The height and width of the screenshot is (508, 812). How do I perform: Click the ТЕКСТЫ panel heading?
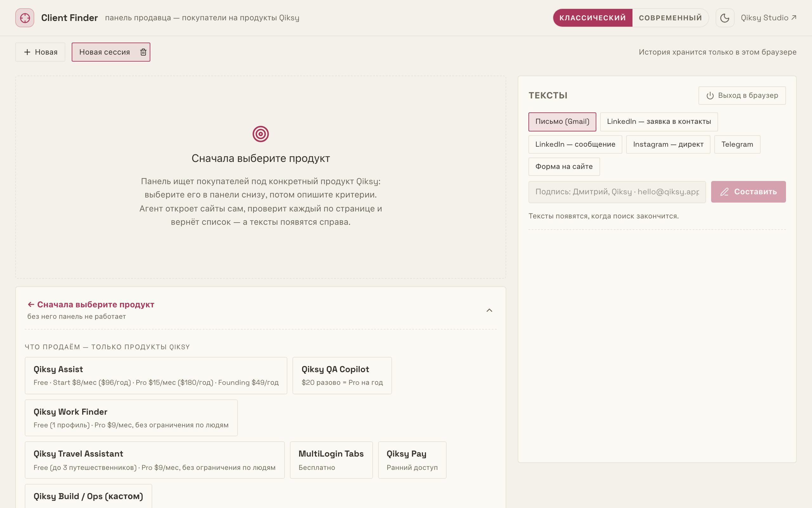click(548, 96)
